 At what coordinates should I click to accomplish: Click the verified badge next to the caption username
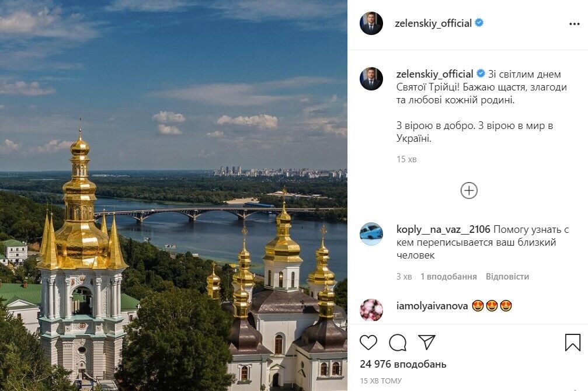480,74
